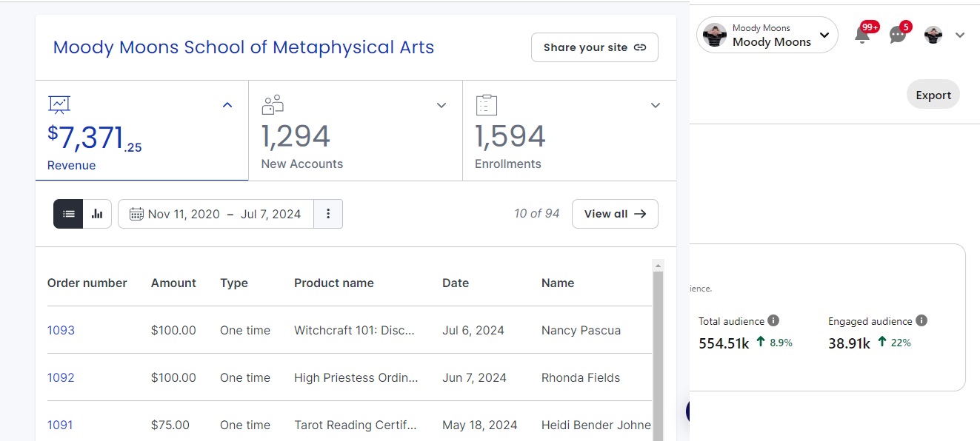The height and width of the screenshot is (441, 980).
Task: Select the Revenue tab
Action: (x=141, y=130)
